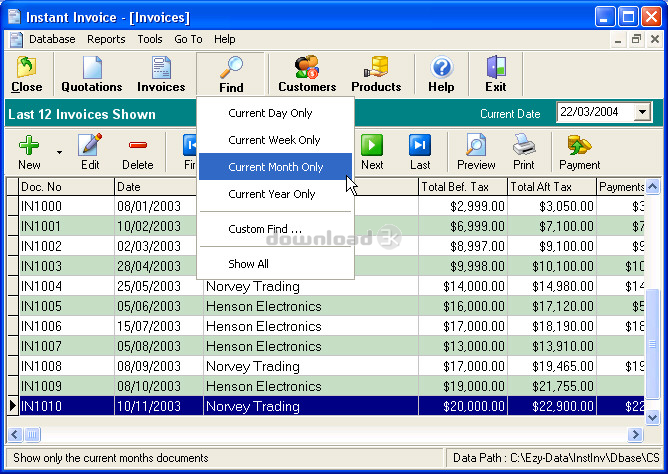Click the horizontal scrollbar right arrow
Screen dimensions: 668x474
[x=635, y=434]
